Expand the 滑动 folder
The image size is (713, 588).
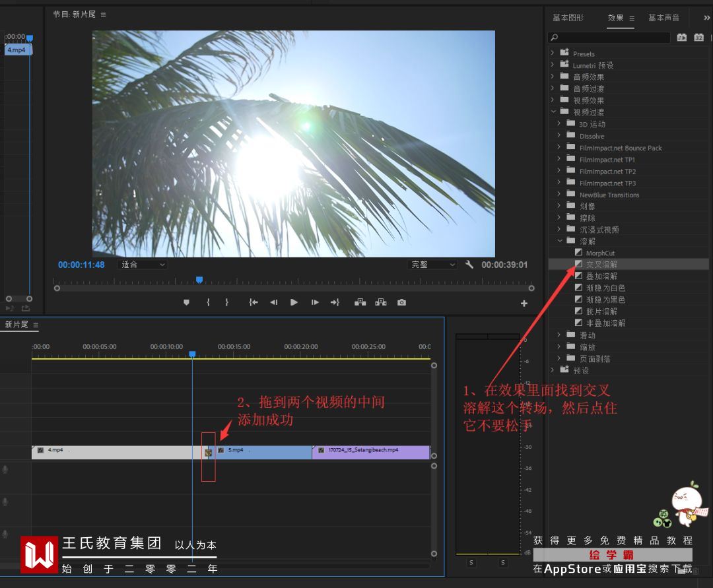click(559, 335)
